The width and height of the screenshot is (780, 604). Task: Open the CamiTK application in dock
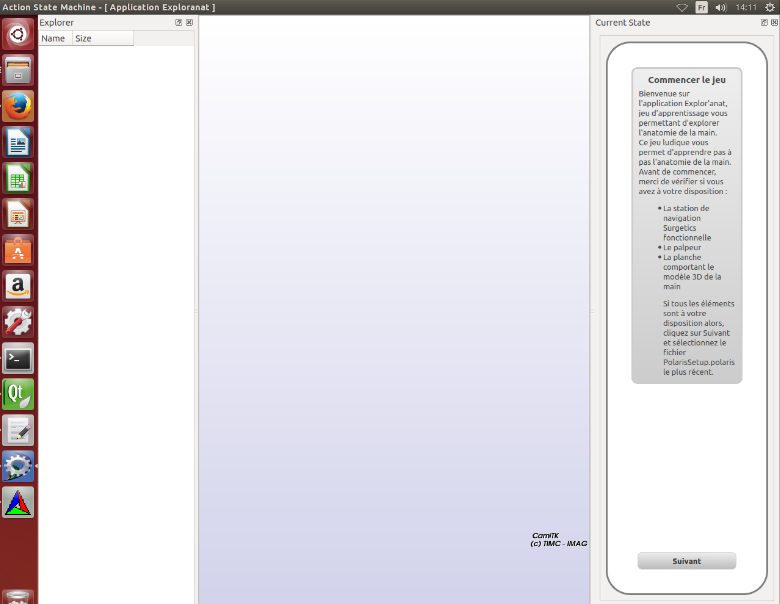18,502
